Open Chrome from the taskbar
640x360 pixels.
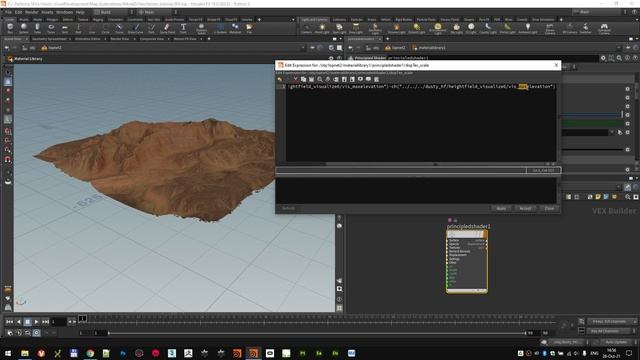(x=90, y=353)
